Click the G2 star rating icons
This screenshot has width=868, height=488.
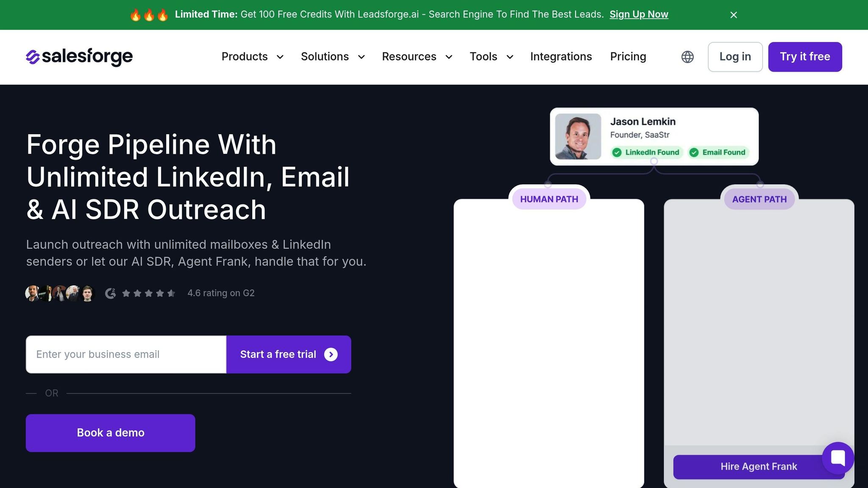pyautogui.click(x=148, y=293)
